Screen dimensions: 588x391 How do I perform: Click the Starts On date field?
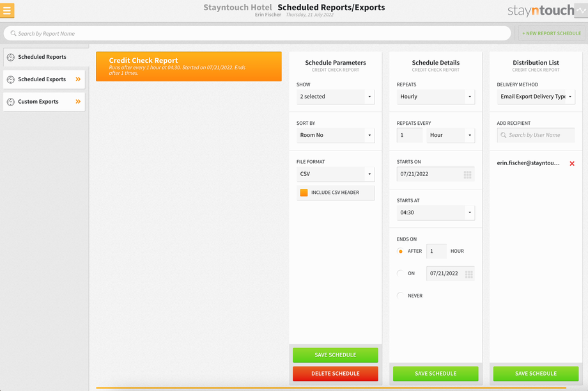pyautogui.click(x=436, y=174)
